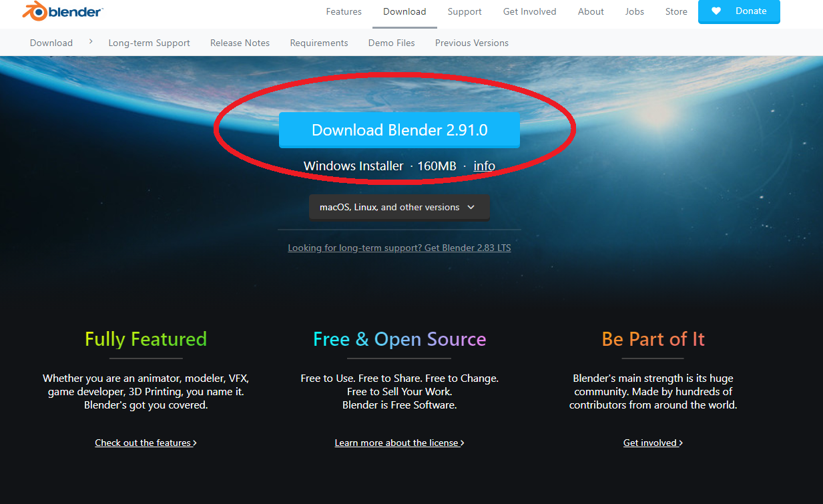Click the Get involved link at the bottom
The width and height of the screenshot is (823, 504).
coord(653,443)
